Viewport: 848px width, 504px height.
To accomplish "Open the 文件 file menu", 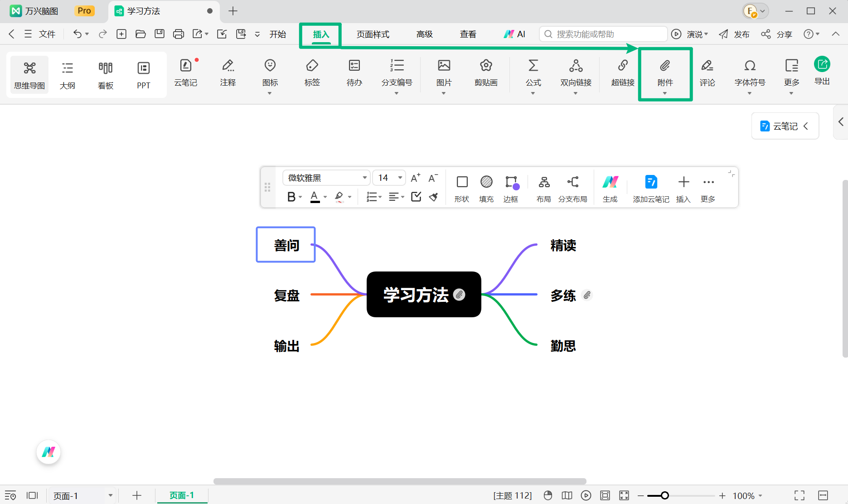I will pyautogui.click(x=40, y=34).
